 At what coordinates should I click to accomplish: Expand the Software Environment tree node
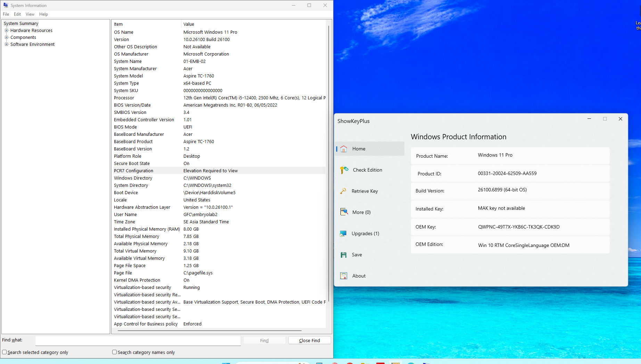[x=6, y=44]
